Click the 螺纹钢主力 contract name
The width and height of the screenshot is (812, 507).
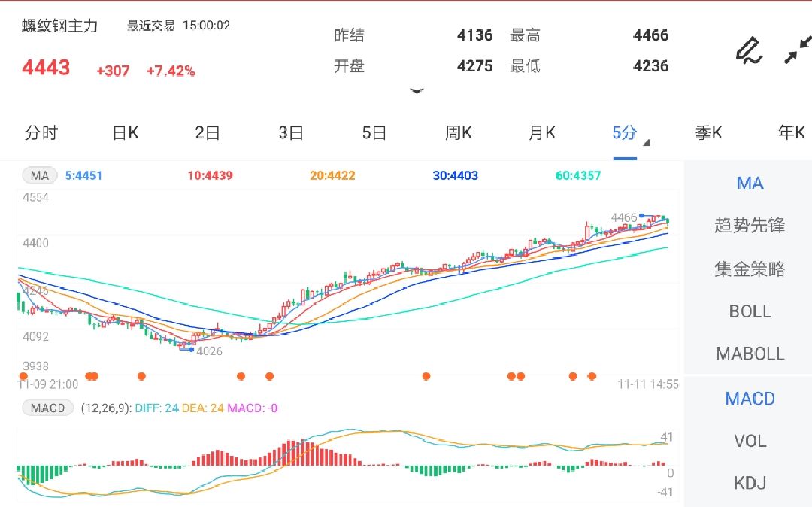point(59,26)
